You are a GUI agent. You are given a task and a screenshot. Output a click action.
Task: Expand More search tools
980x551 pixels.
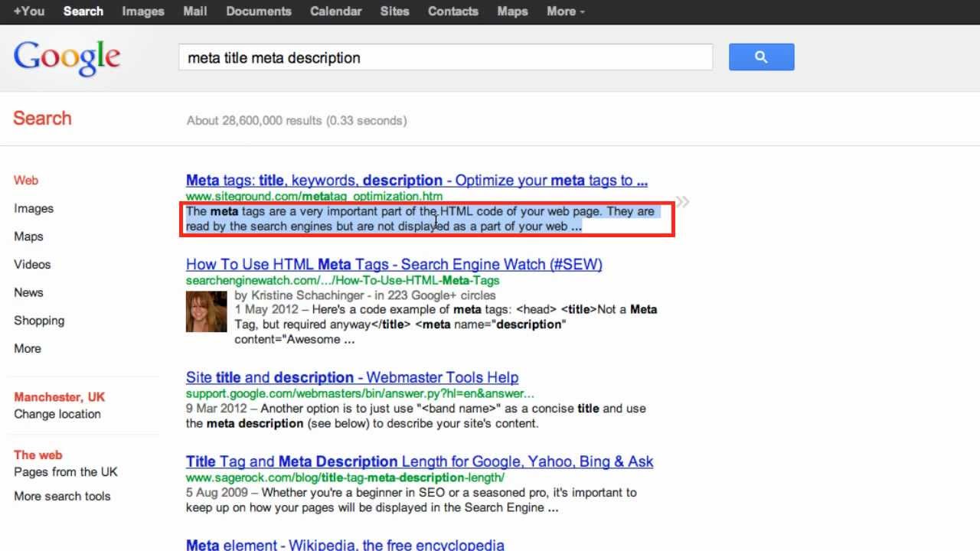[62, 496]
